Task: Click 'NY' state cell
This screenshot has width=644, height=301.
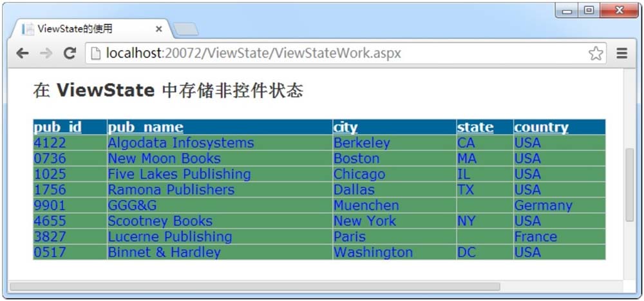Action: pyautogui.click(x=485, y=221)
